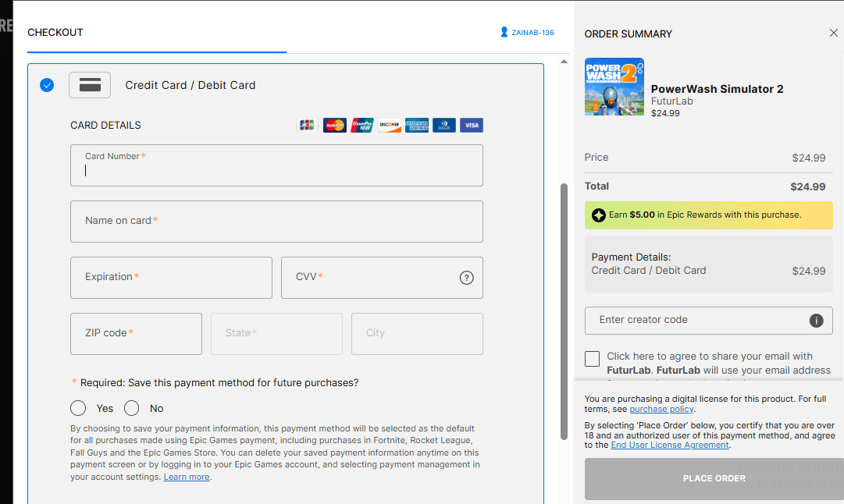The width and height of the screenshot is (844, 504).
Task: Click the JCB card logo
Action: 307,125
